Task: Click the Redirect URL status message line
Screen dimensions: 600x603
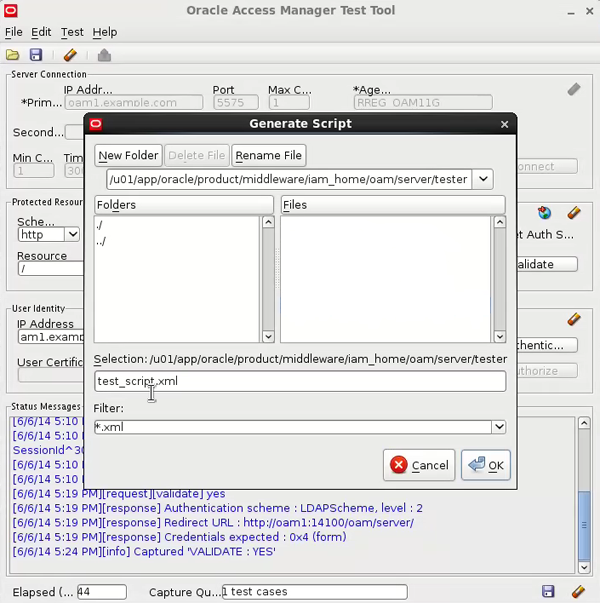Action: (x=213, y=523)
